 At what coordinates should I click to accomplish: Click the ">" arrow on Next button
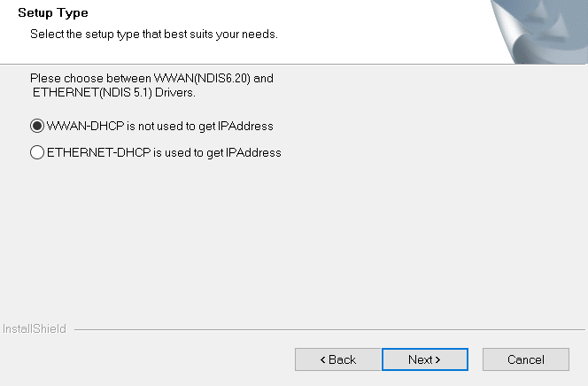[x=437, y=359]
